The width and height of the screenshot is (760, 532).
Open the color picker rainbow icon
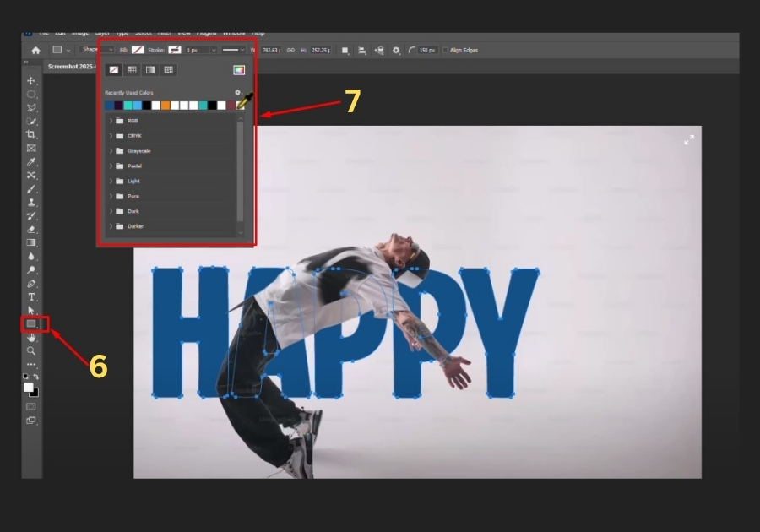[x=239, y=70]
